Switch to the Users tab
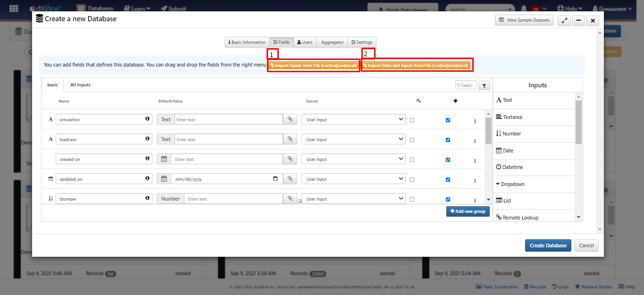The height and width of the screenshot is (295, 644). point(304,42)
